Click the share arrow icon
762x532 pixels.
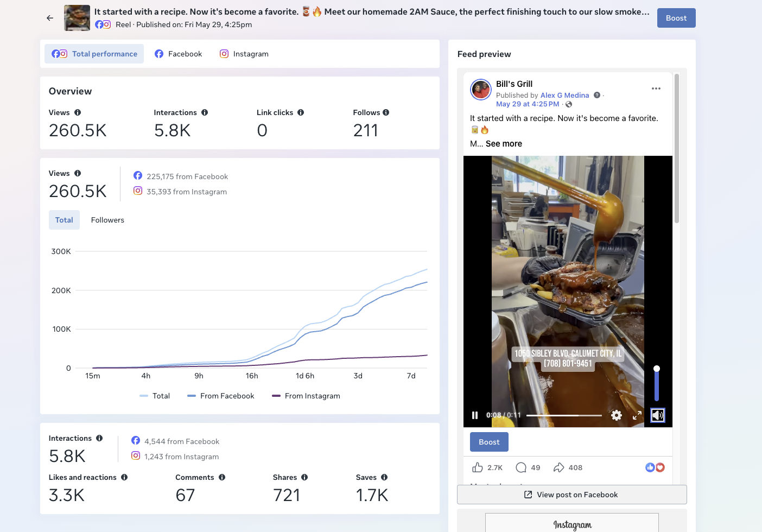click(x=558, y=467)
